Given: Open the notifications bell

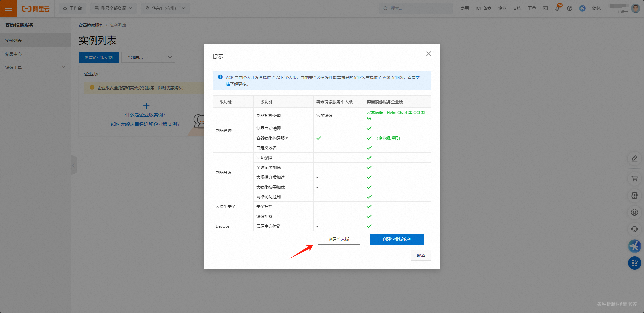Looking at the screenshot, I should pos(557,8).
